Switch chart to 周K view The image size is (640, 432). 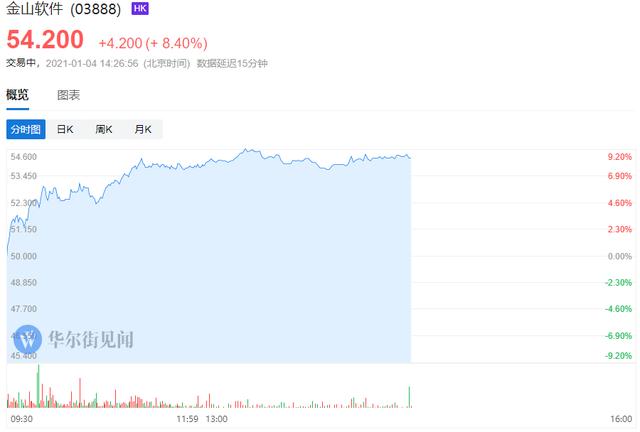(104, 129)
